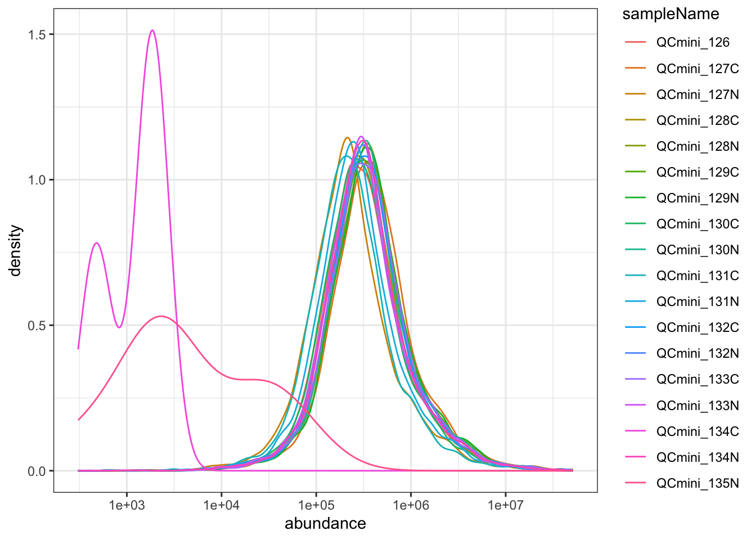Click the 1e+05 x-axis tick label
The height and width of the screenshot is (540, 756).
[316, 505]
